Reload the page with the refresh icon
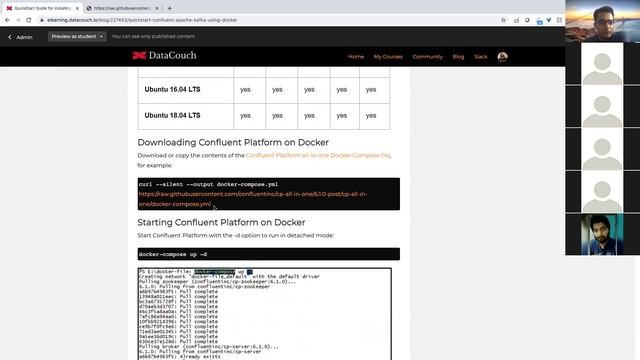The height and width of the screenshot is (360, 640). coord(29,20)
